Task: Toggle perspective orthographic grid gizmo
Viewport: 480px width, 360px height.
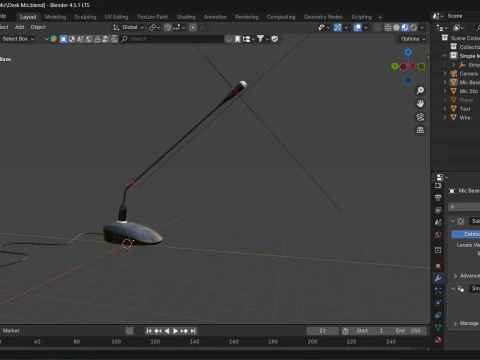Action: click(420, 130)
